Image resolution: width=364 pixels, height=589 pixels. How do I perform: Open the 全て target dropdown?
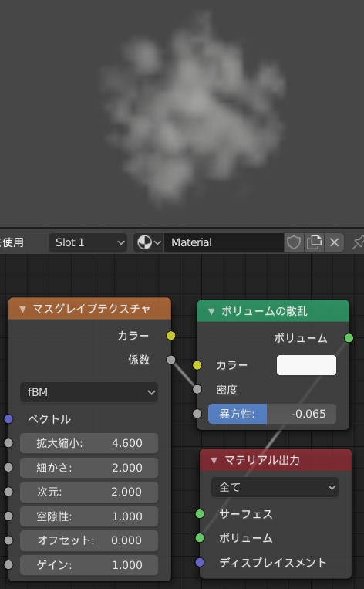click(x=275, y=487)
